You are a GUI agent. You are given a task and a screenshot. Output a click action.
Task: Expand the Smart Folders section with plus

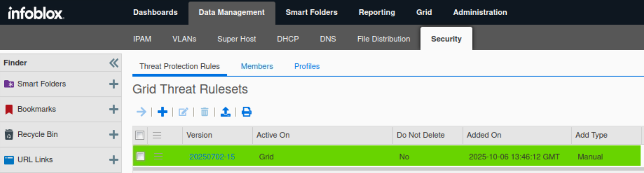(x=114, y=84)
